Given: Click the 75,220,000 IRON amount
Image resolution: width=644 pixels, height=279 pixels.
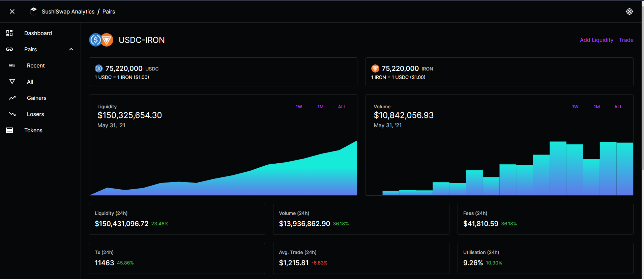Looking at the screenshot, I should [400, 68].
